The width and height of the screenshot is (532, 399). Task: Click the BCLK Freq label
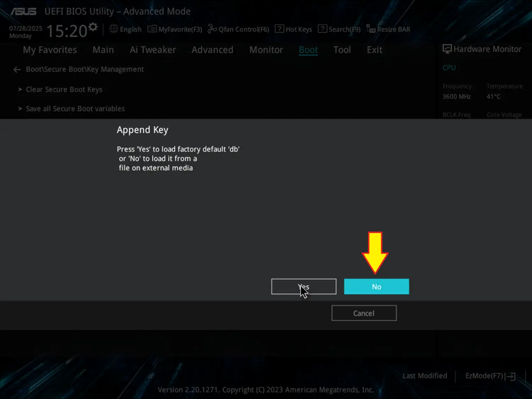(x=456, y=115)
